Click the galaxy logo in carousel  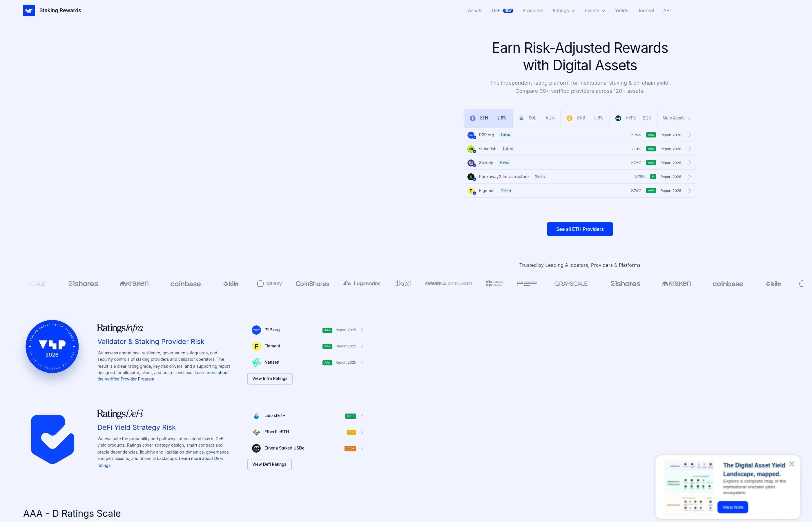coord(269,284)
